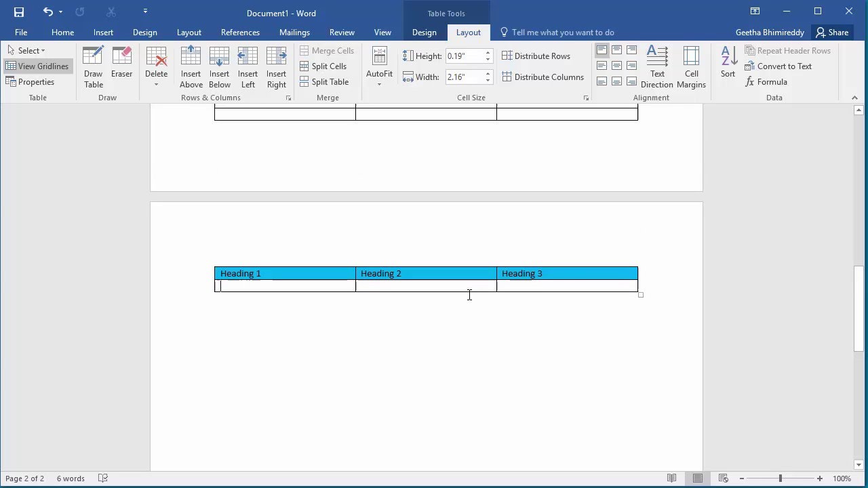
Task: Open the References tab
Action: (240, 33)
